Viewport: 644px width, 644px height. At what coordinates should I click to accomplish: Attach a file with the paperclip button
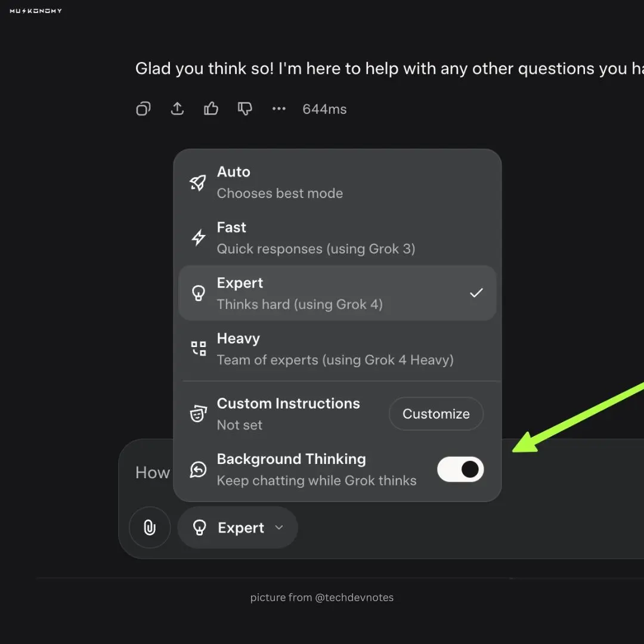150,527
